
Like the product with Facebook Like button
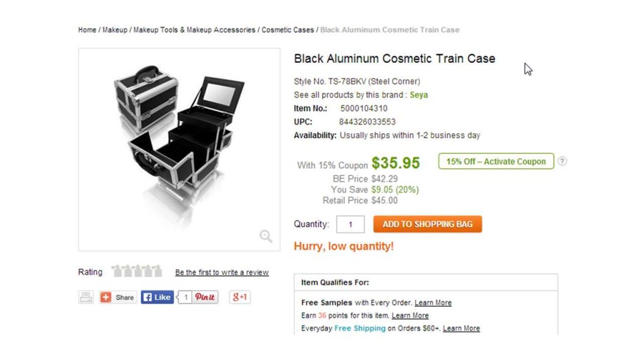click(x=157, y=297)
